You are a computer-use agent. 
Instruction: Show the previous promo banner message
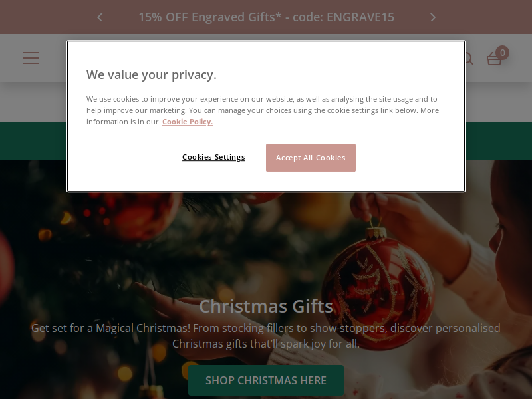pos(100,17)
